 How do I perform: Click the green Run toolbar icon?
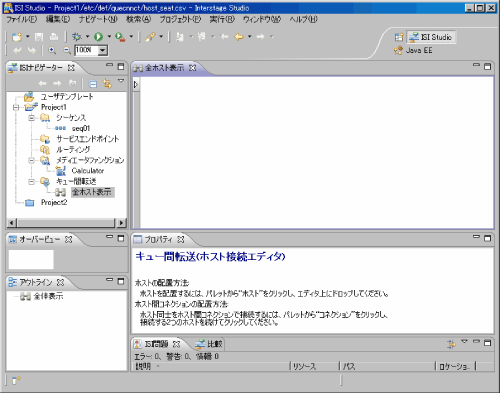(98, 37)
